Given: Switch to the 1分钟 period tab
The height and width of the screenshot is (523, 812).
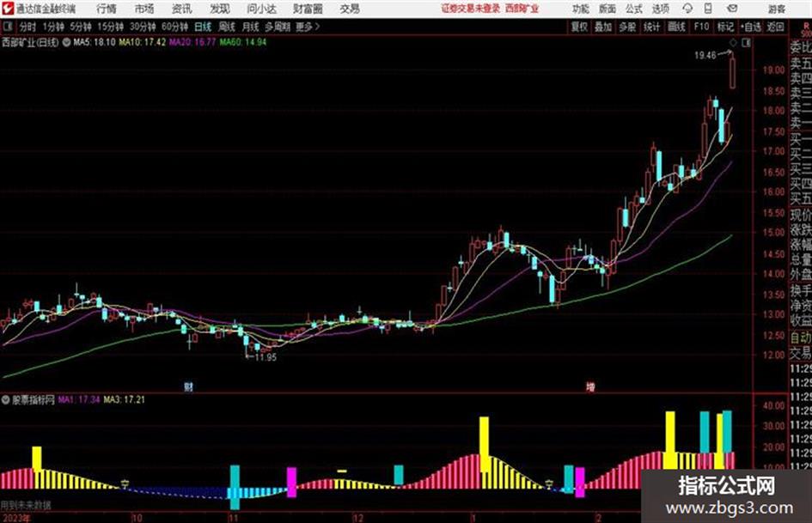Looking at the screenshot, I should click(x=53, y=27).
